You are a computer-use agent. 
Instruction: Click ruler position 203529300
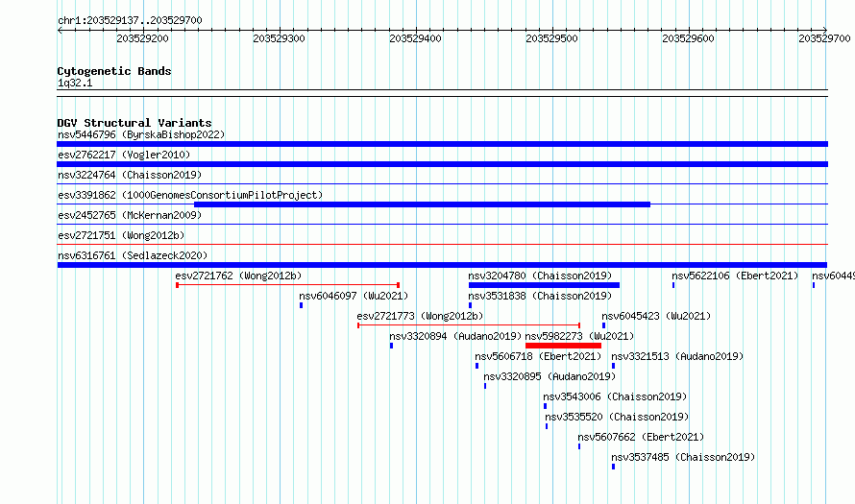click(279, 38)
